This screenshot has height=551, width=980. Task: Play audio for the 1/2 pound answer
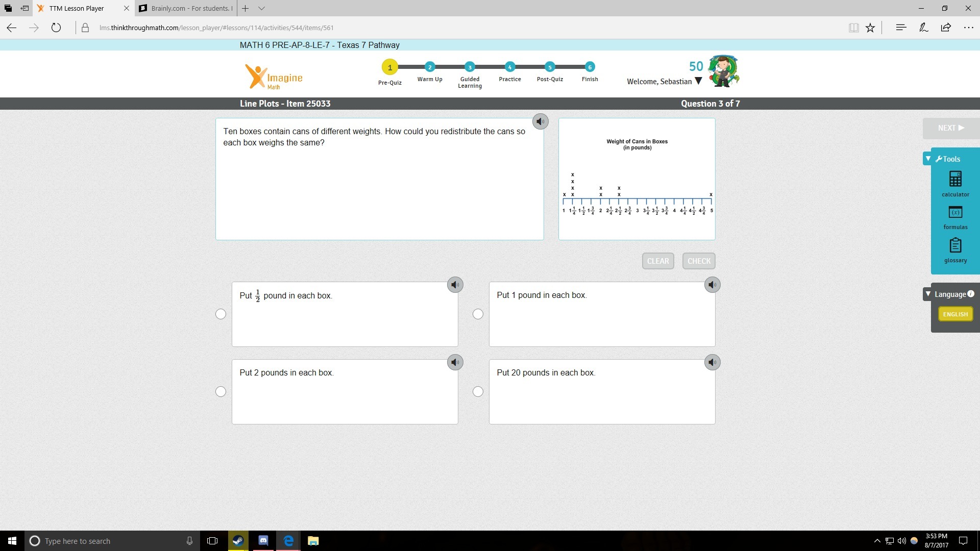455,285
